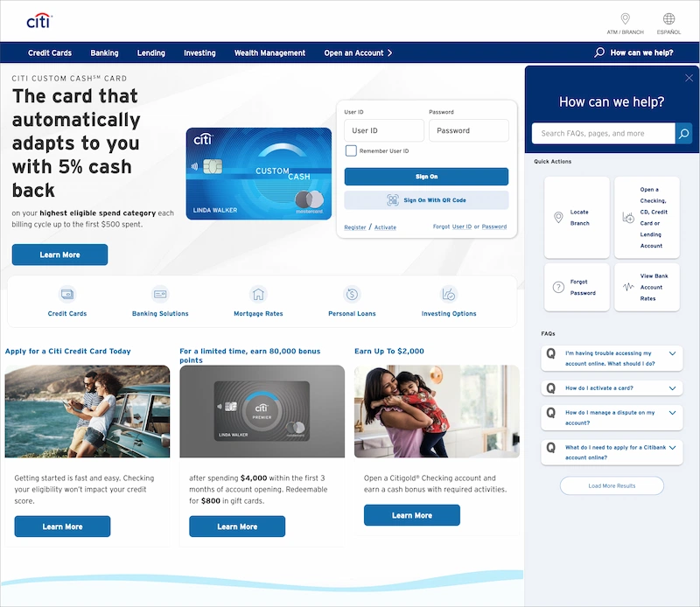Open the Mortgage Rates house icon
The width and height of the screenshot is (700, 607).
point(258,295)
